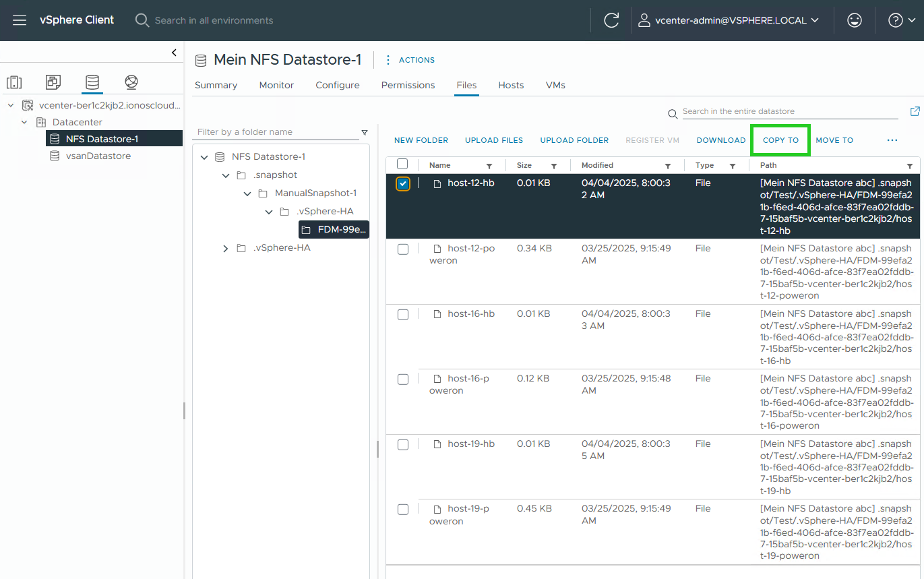Open the ACTIONS menu

pyautogui.click(x=410, y=60)
